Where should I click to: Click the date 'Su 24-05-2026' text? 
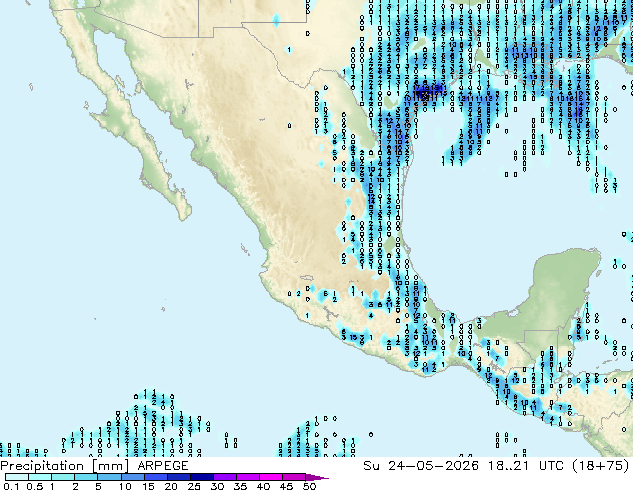click(x=421, y=466)
